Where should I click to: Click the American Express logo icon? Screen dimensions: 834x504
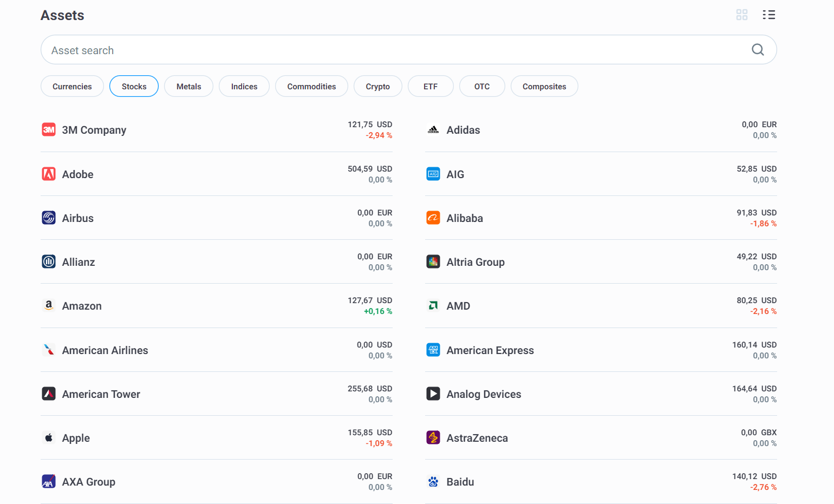coord(433,350)
